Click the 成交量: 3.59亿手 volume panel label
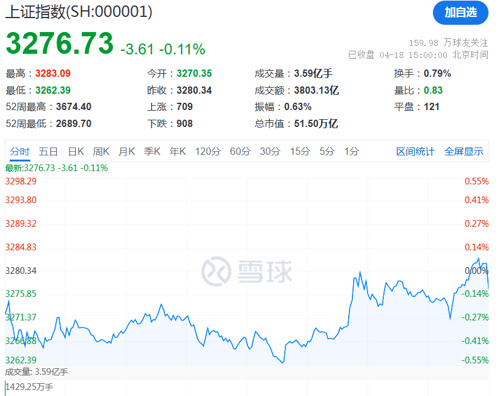 coord(36,372)
